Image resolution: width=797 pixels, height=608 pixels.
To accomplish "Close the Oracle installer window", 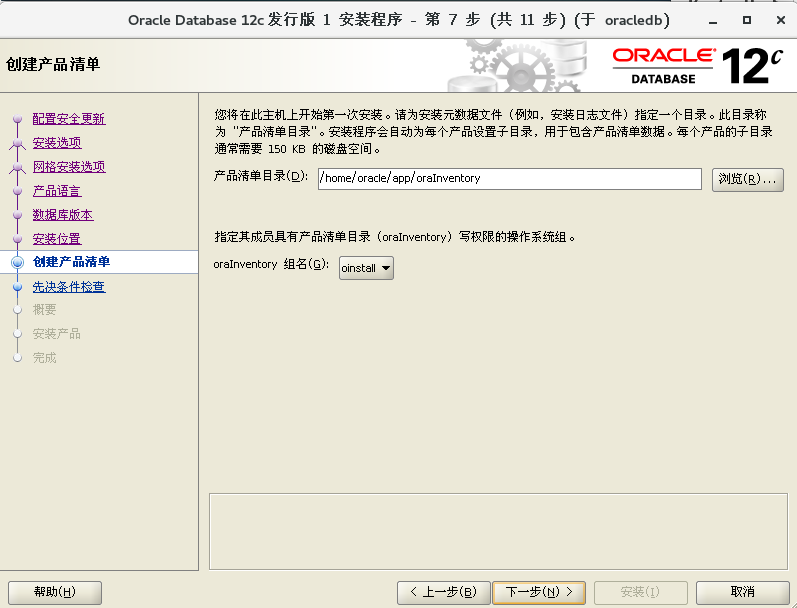I will (781, 20).
